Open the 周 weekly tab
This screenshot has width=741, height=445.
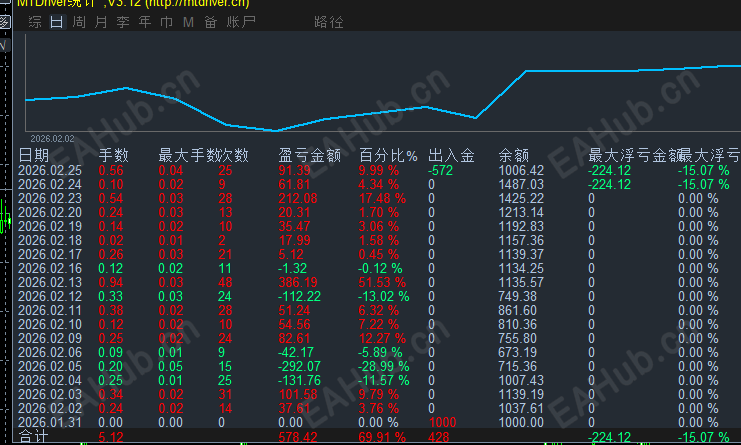pos(79,22)
